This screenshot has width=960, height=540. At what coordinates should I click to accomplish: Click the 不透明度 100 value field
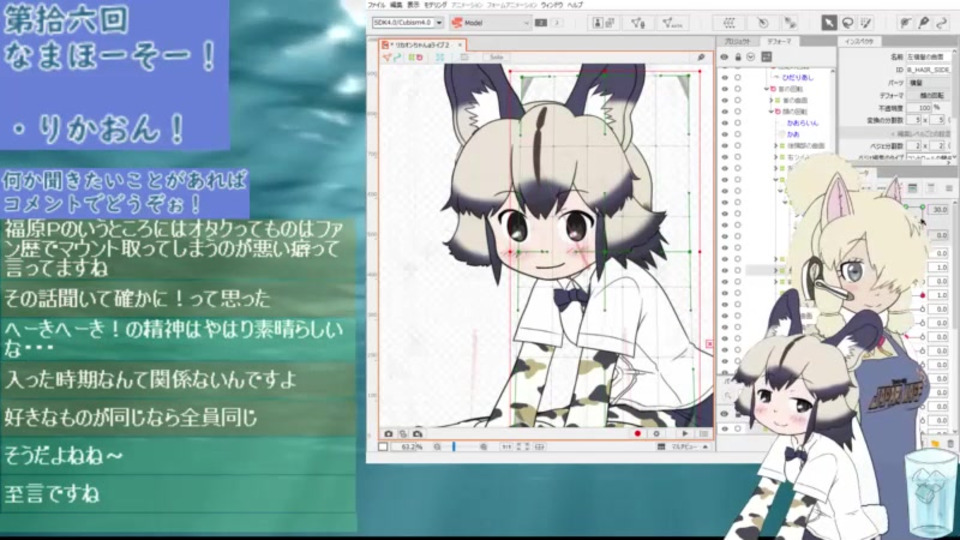click(x=920, y=108)
